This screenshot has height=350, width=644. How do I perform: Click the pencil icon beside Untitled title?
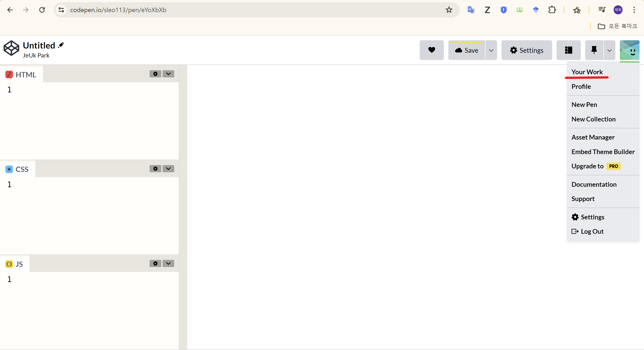coord(61,45)
